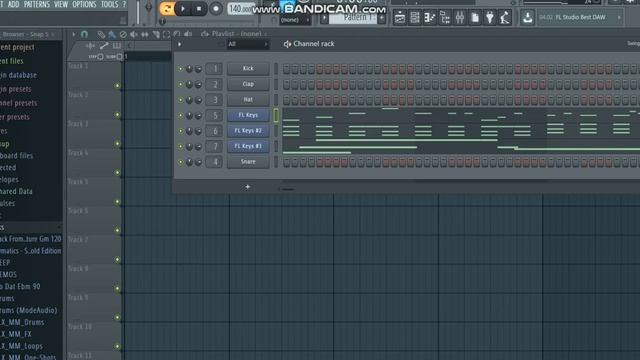Screen dimensions: 640x360
Task: Select the playlist slip tool
Action: [x=144, y=35]
